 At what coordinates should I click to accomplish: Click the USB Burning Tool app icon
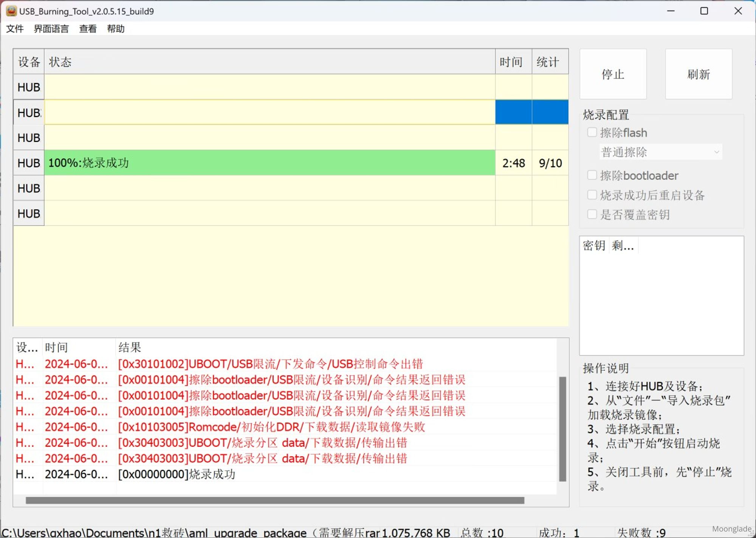11,11
